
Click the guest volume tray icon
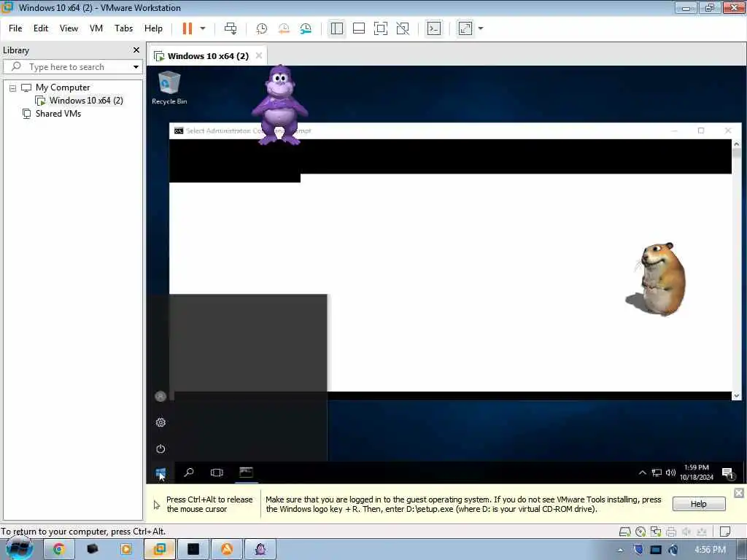point(671,472)
